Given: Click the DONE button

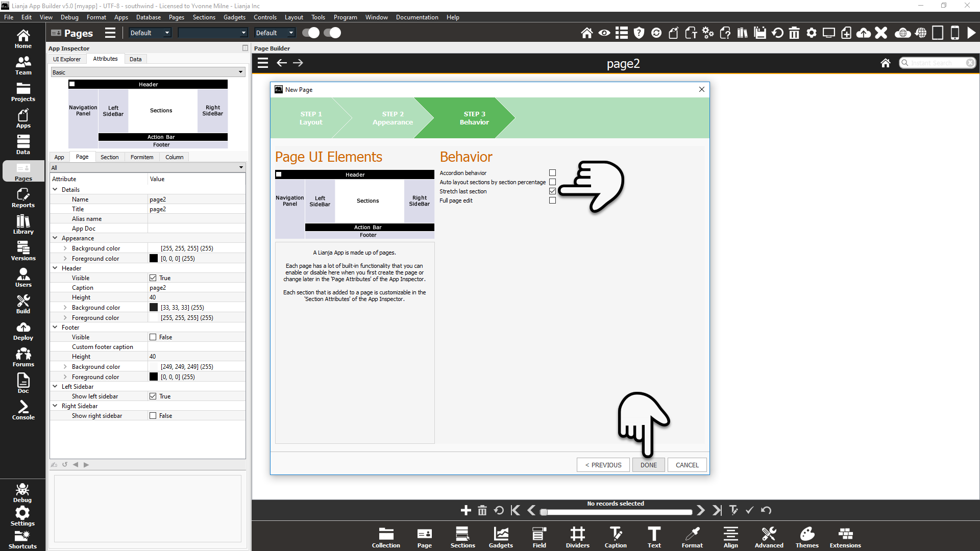Looking at the screenshot, I should click(648, 465).
